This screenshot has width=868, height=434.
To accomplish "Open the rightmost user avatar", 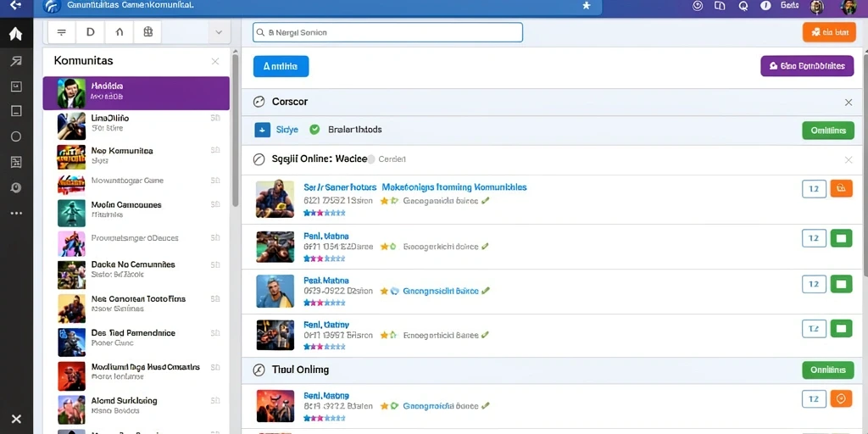I will click(849, 7).
